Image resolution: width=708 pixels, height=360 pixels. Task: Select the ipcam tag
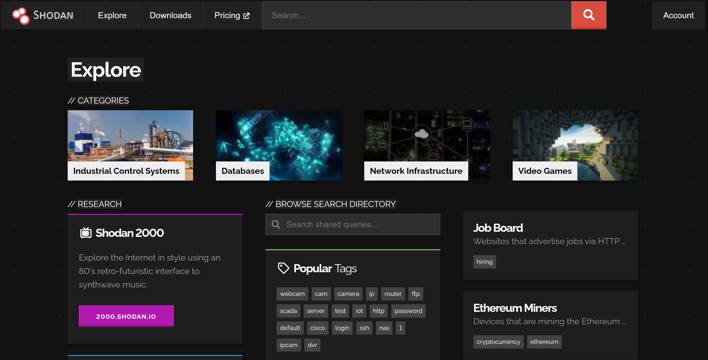click(289, 346)
